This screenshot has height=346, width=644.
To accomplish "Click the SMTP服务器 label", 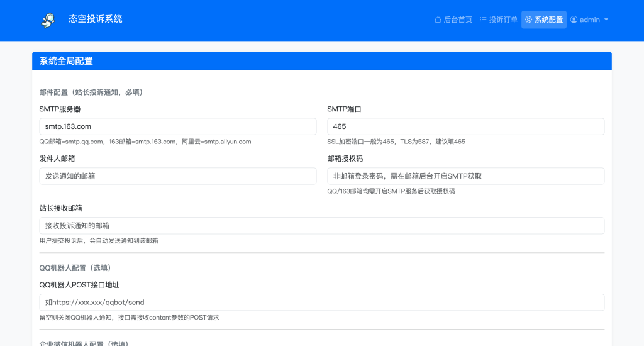I will (60, 109).
